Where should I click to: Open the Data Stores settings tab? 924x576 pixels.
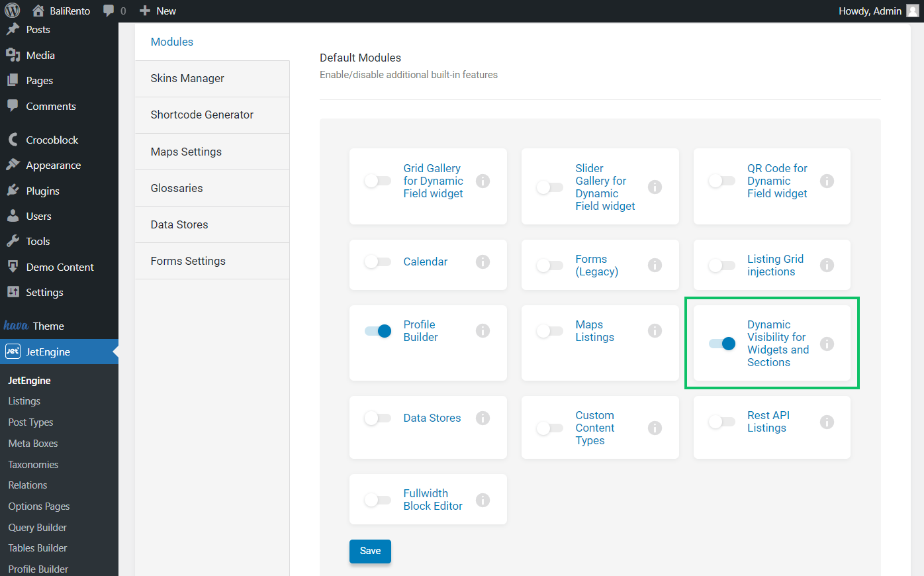[212, 224]
